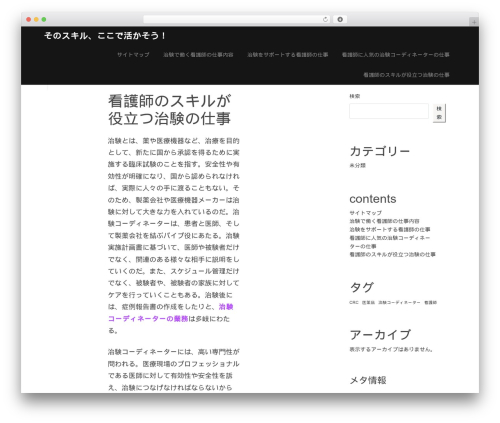Open 看護師のスキルが役立つ治験の仕事 in contents list

(392, 254)
